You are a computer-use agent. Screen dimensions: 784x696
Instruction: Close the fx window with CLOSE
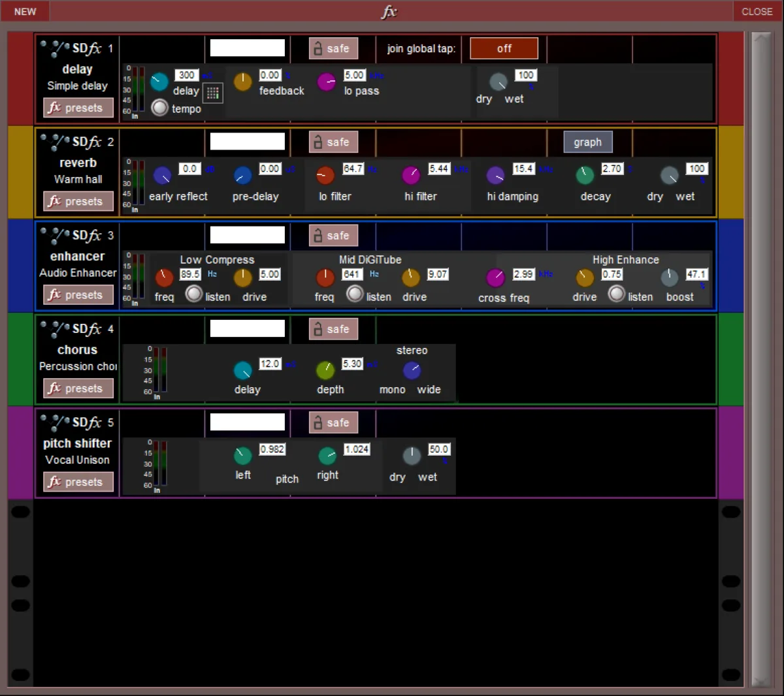tap(757, 11)
